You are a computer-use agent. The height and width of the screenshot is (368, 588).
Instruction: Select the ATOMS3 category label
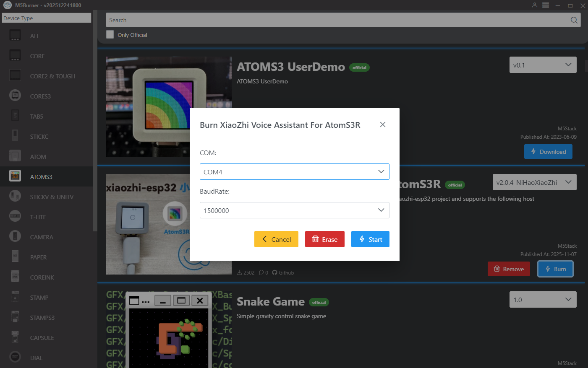click(41, 177)
